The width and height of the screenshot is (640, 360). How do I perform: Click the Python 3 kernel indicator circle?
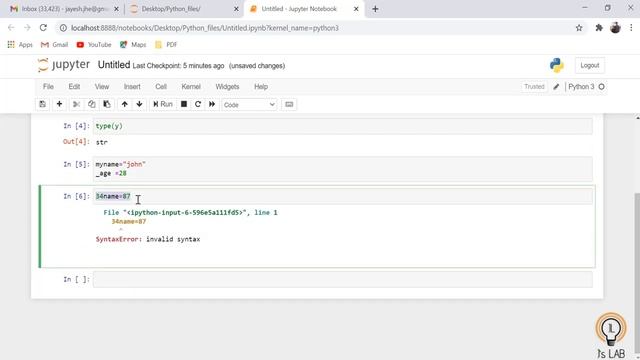click(601, 87)
